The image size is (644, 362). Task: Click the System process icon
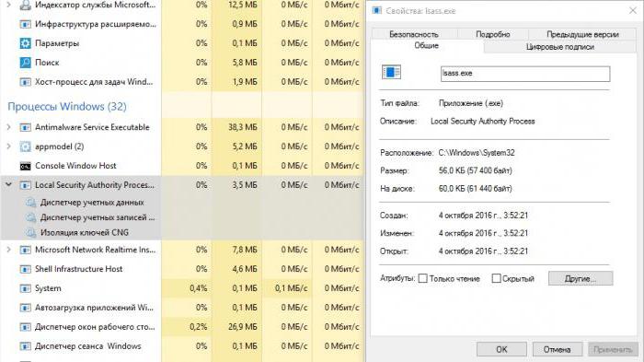pyautogui.click(x=25, y=288)
